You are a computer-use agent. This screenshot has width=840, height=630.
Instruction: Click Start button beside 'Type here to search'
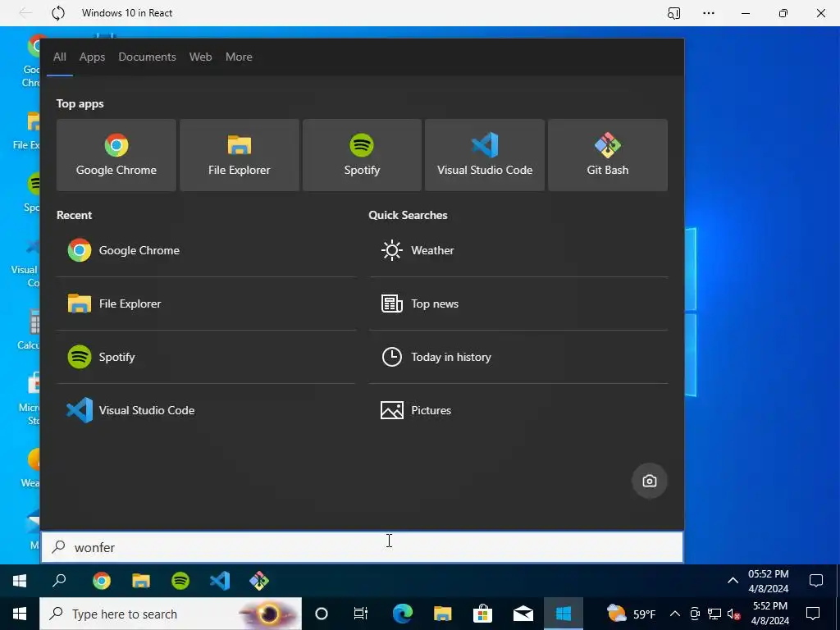pyautogui.click(x=20, y=614)
